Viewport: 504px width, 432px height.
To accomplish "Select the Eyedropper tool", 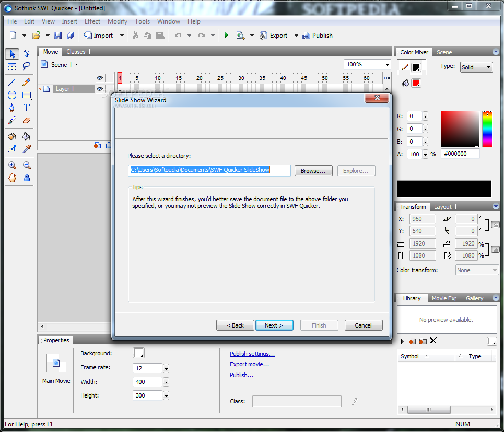I will point(26,149).
